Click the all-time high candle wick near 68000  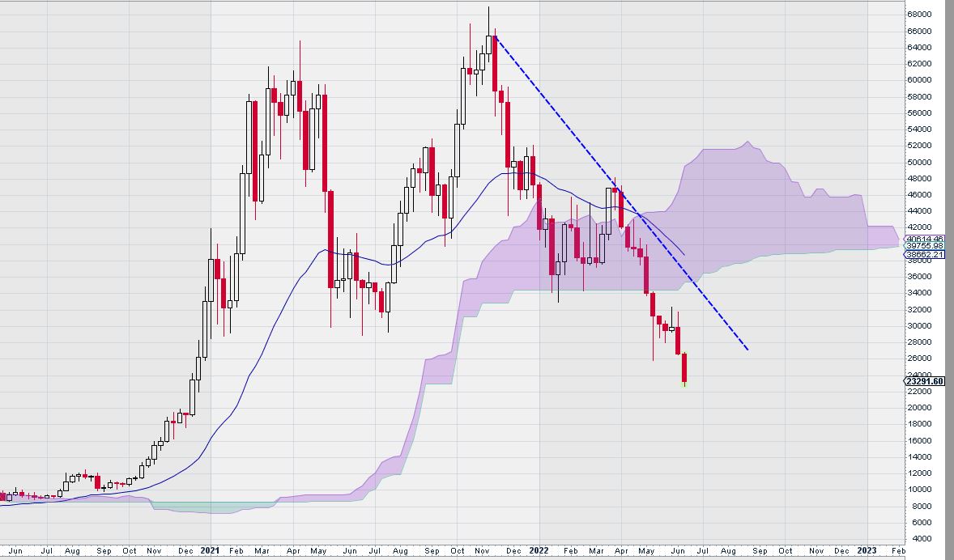click(488, 21)
